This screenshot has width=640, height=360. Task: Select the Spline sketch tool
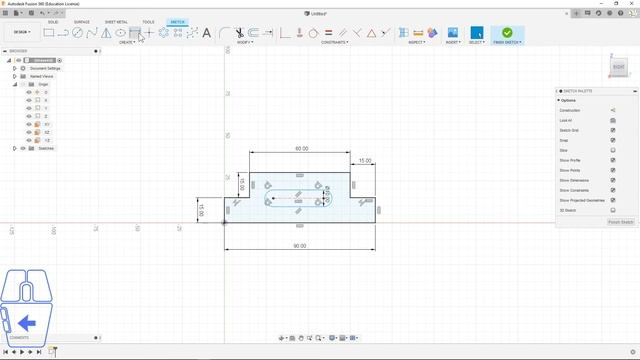point(92,33)
